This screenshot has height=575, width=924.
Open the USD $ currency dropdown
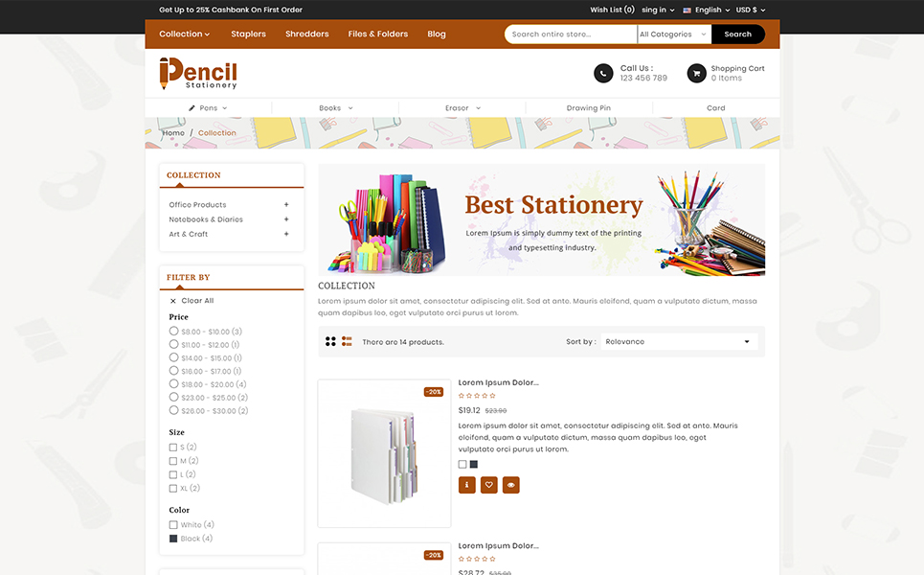click(751, 10)
